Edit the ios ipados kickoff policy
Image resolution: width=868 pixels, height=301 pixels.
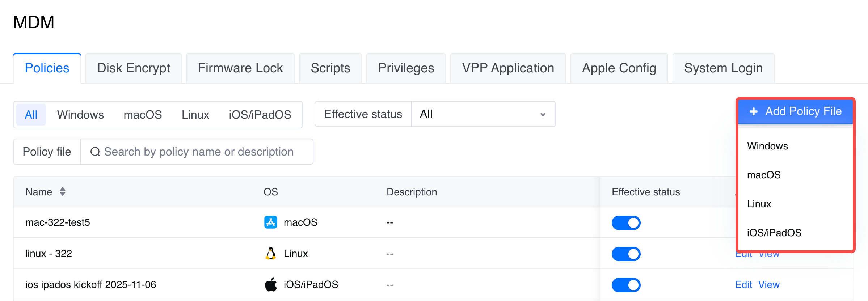743,285
